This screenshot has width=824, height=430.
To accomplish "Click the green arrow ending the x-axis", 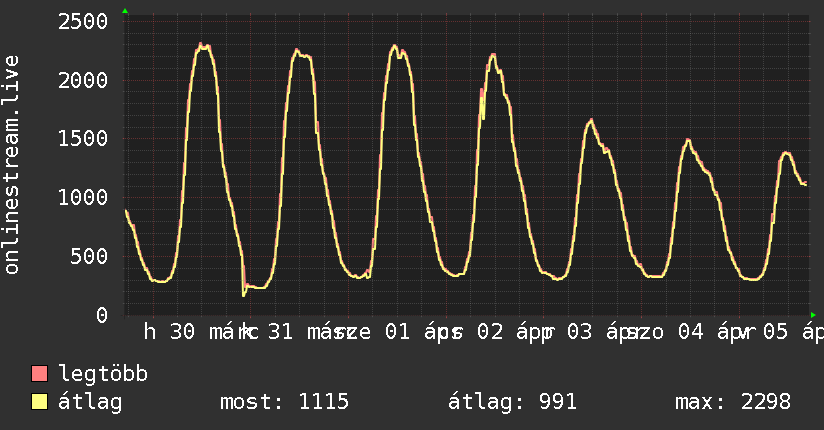I will (813, 314).
